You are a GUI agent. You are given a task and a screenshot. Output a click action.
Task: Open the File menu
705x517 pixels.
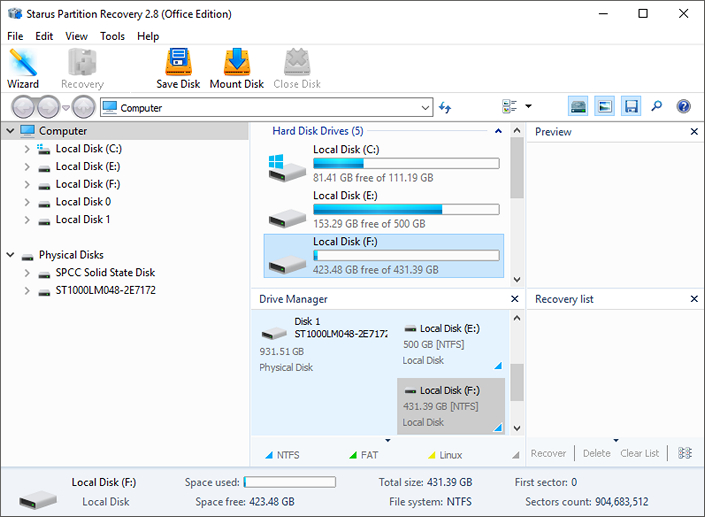click(15, 36)
